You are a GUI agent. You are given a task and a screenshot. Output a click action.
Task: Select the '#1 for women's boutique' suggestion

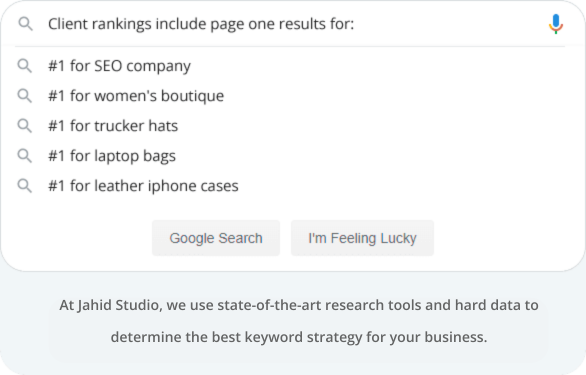click(x=136, y=96)
